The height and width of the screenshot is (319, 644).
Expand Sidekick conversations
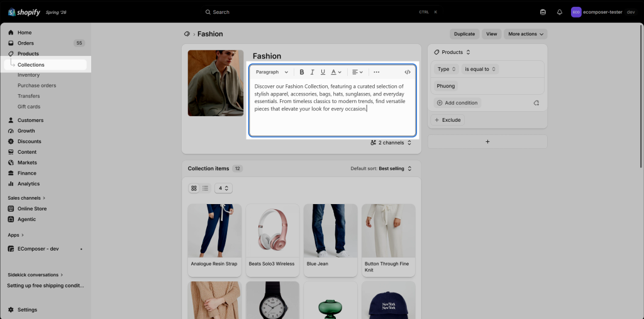[x=35, y=275]
